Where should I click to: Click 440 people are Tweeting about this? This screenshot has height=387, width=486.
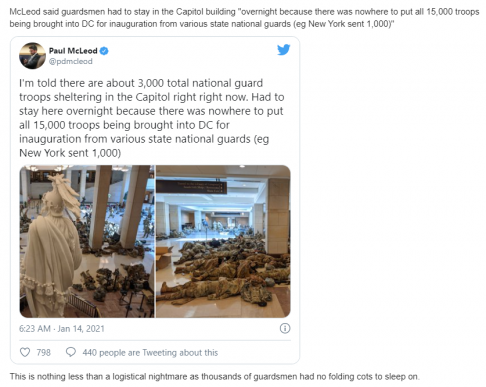(150, 352)
